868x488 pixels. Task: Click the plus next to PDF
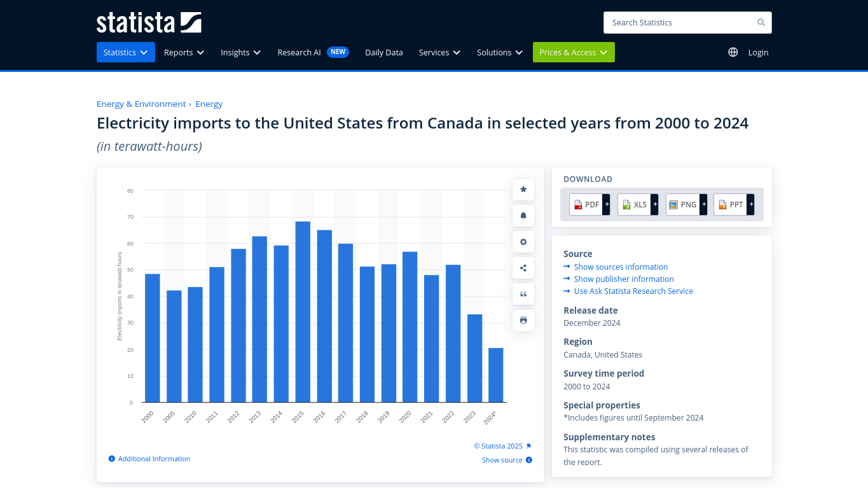[x=607, y=205]
